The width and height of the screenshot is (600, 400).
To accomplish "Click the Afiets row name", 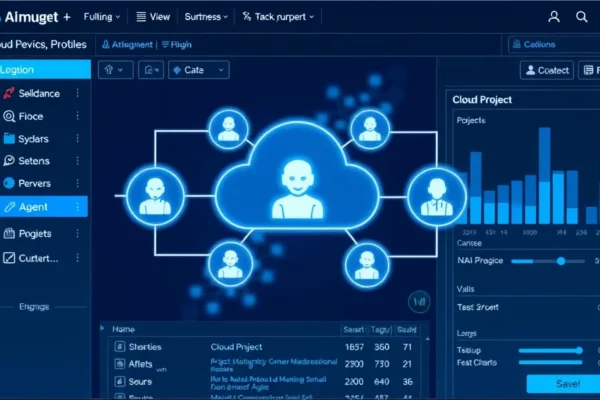I will point(140,364).
